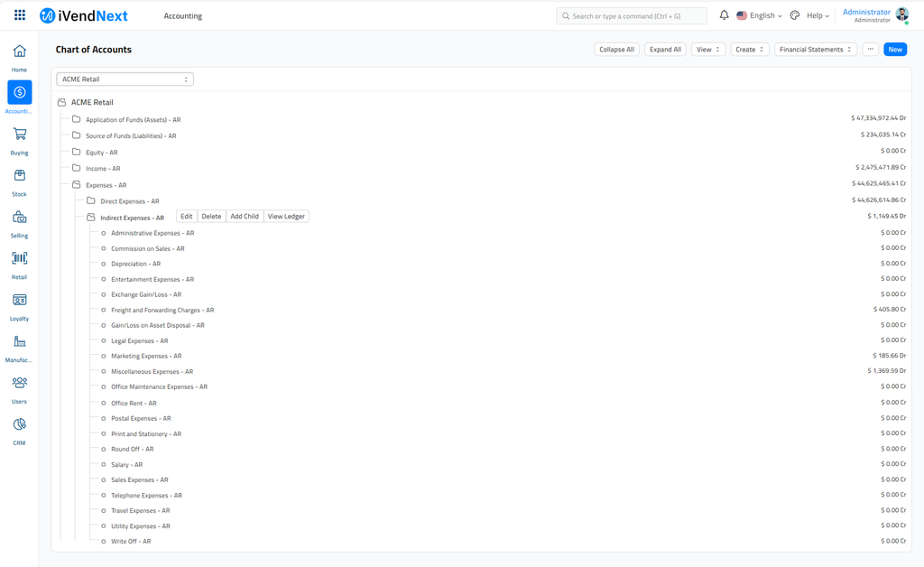Open the Help menu
Viewport: 924px width, 567px height.
[x=818, y=15]
